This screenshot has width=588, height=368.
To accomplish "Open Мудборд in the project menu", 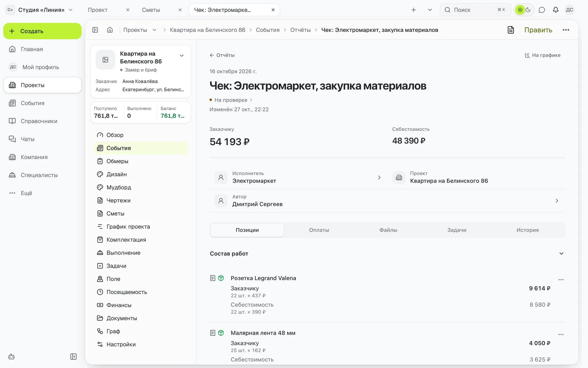I will (141, 187).
